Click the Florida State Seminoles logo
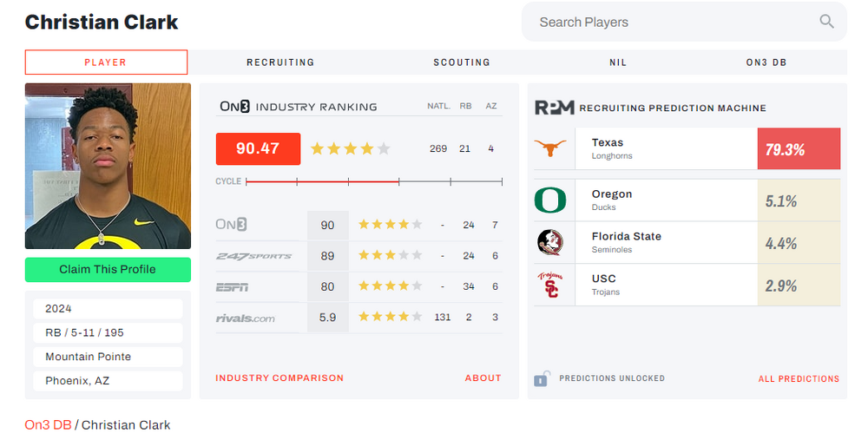The width and height of the screenshot is (868, 440). (x=550, y=242)
